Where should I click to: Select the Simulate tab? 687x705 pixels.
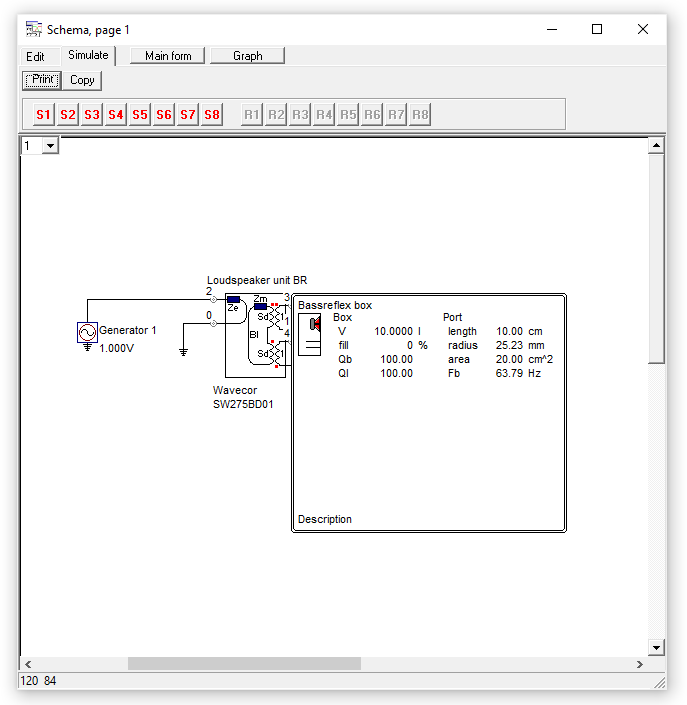tap(88, 56)
